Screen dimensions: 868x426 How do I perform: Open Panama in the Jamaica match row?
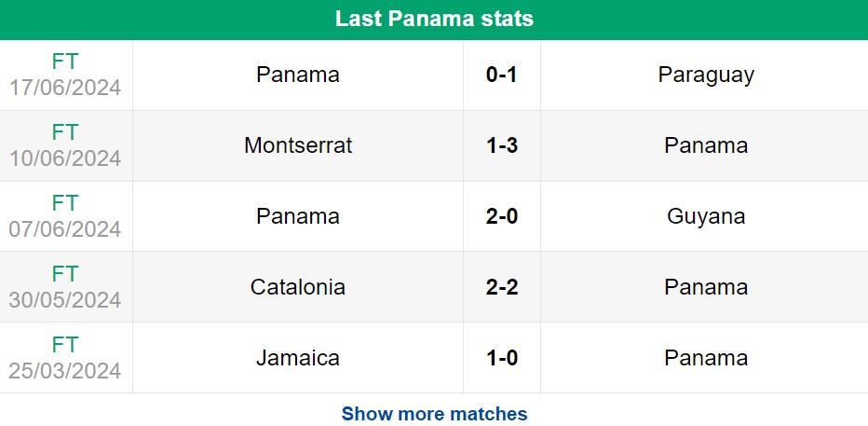point(706,358)
